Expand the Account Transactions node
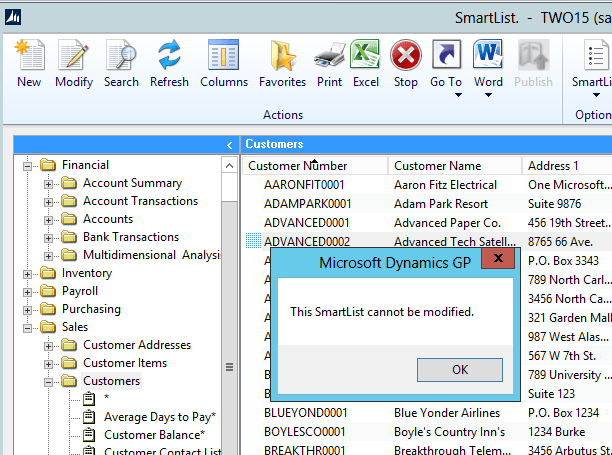The width and height of the screenshot is (612, 455). click(48, 202)
